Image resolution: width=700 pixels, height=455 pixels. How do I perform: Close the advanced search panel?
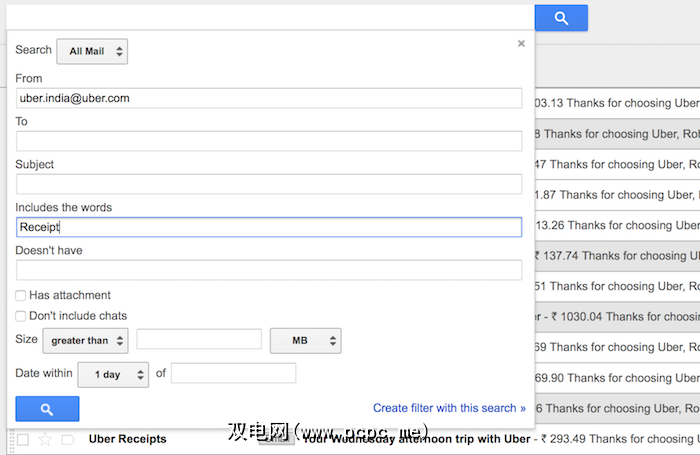521,44
